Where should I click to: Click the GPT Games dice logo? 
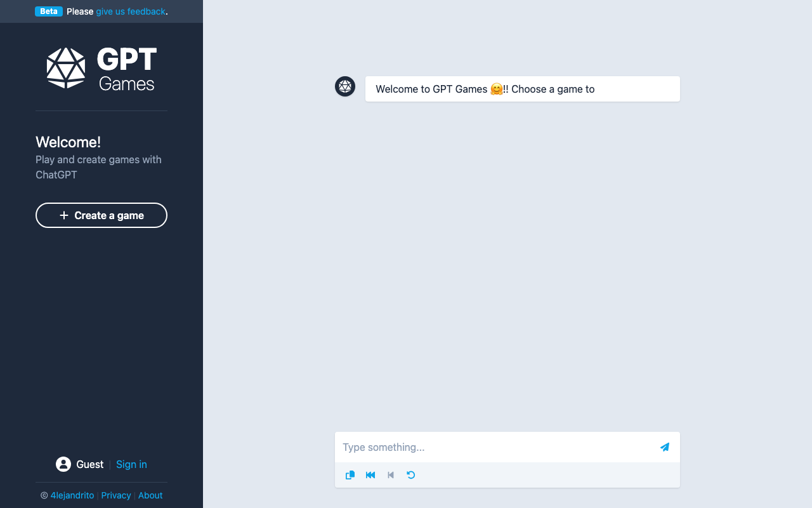pyautogui.click(x=66, y=68)
